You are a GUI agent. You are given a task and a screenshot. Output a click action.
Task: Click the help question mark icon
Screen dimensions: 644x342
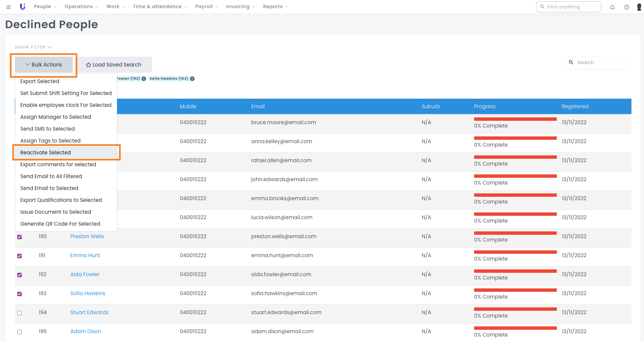click(626, 7)
